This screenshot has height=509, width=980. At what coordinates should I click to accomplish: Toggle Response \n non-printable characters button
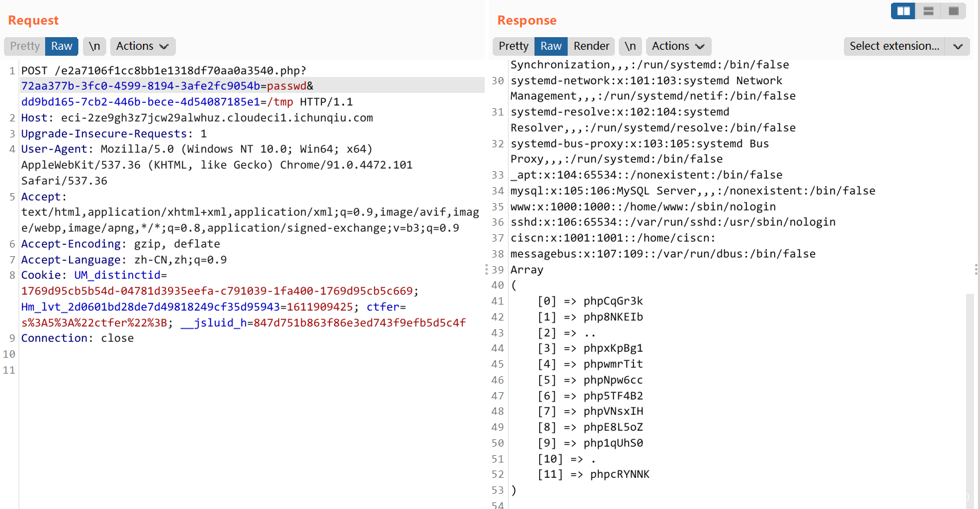[x=631, y=46]
